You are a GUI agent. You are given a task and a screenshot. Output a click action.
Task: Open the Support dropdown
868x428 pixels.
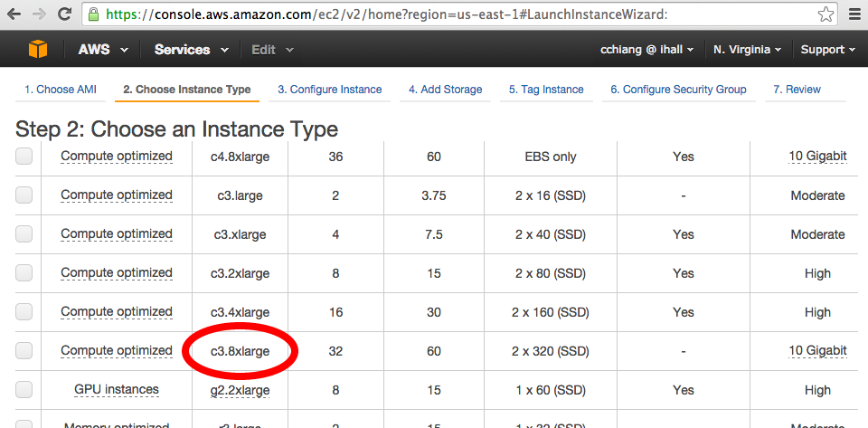click(x=827, y=50)
